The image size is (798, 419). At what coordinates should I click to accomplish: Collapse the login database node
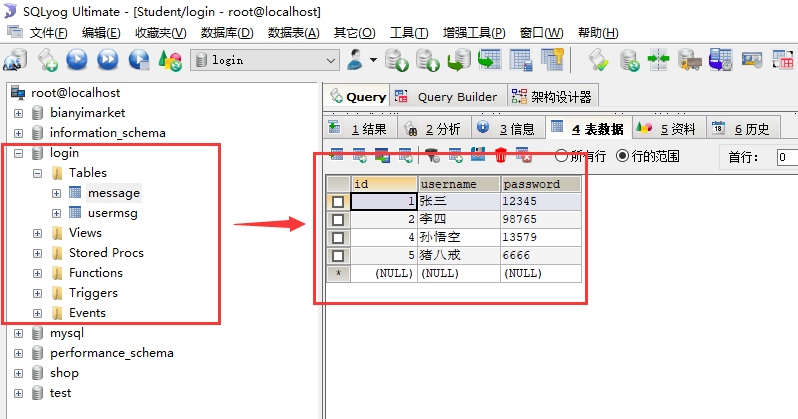pyautogui.click(x=18, y=153)
